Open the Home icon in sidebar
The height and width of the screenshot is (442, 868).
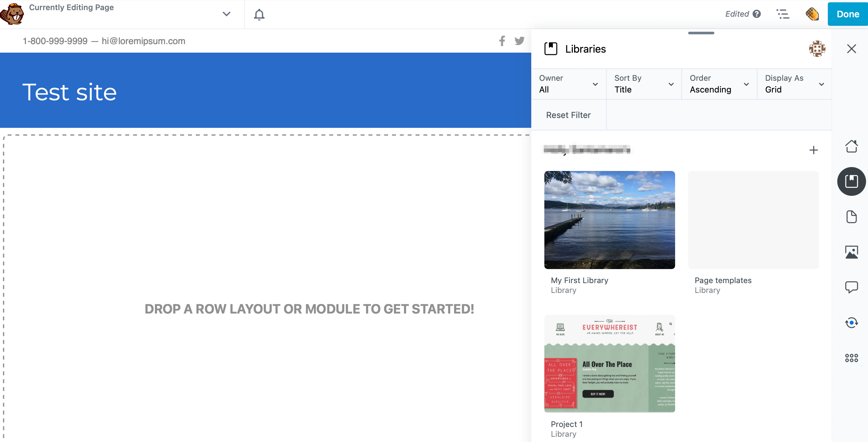[851, 146]
